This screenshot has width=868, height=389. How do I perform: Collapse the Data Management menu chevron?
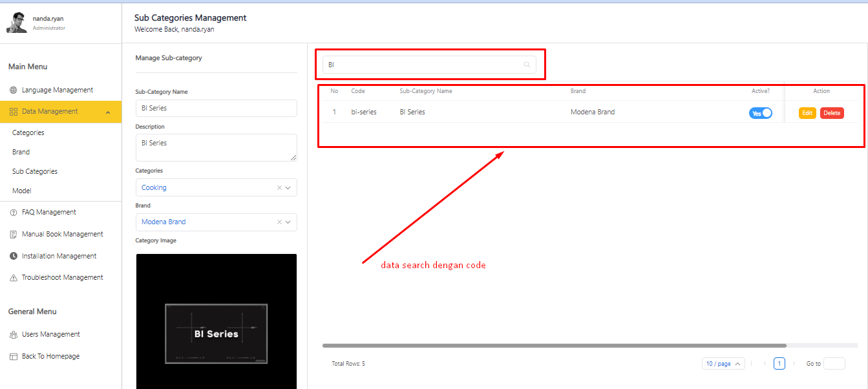point(108,112)
